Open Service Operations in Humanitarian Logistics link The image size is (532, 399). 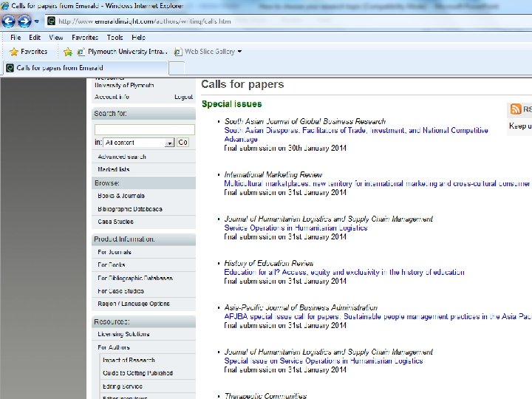click(x=296, y=228)
